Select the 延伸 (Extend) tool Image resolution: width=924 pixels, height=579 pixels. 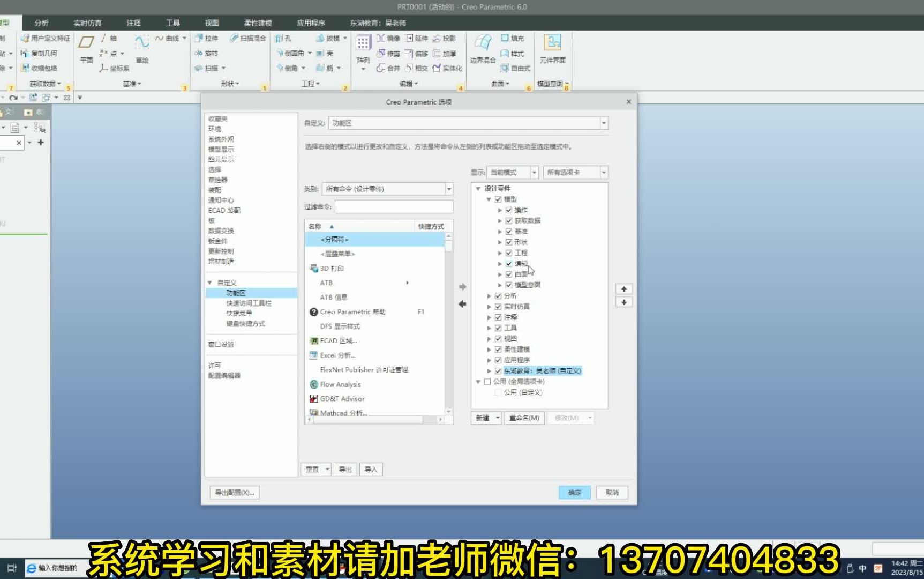pyautogui.click(x=417, y=38)
